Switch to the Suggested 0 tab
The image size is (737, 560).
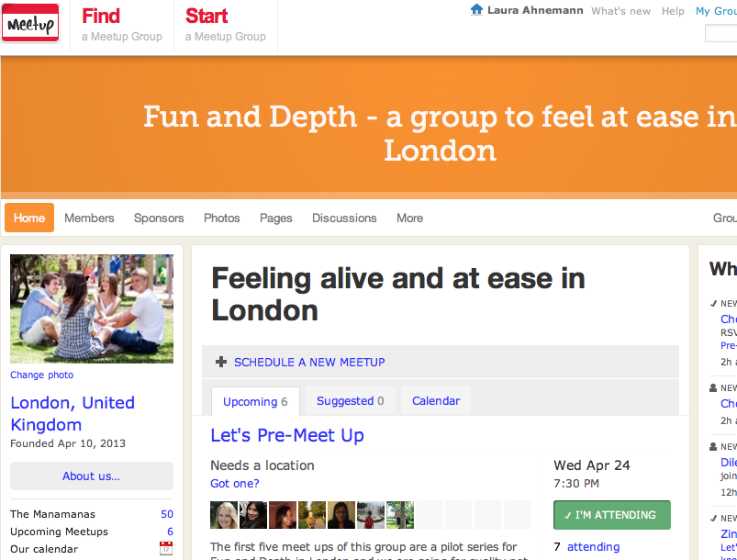point(351,400)
